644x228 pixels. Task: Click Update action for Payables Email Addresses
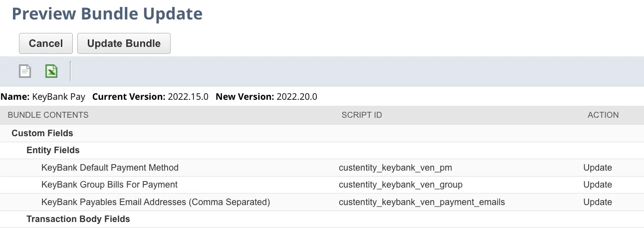point(598,202)
